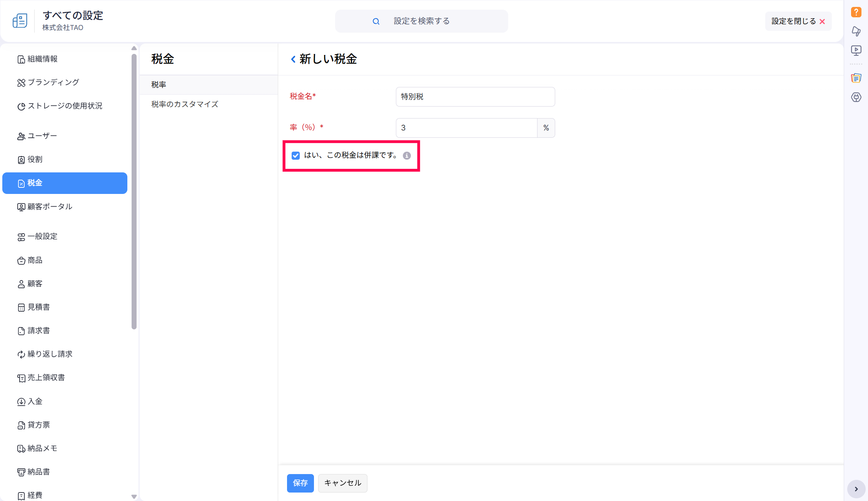
Task: Select the 税率 tab
Action: coord(159,85)
